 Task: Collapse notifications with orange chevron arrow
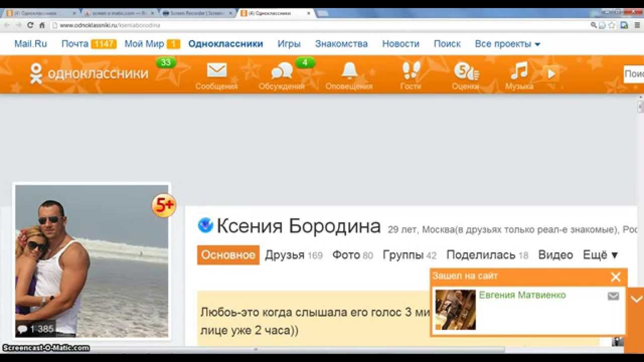tap(636, 299)
